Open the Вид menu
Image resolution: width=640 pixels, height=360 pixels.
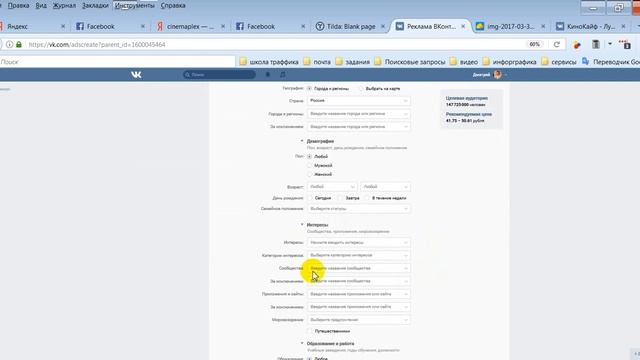pos(41,6)
